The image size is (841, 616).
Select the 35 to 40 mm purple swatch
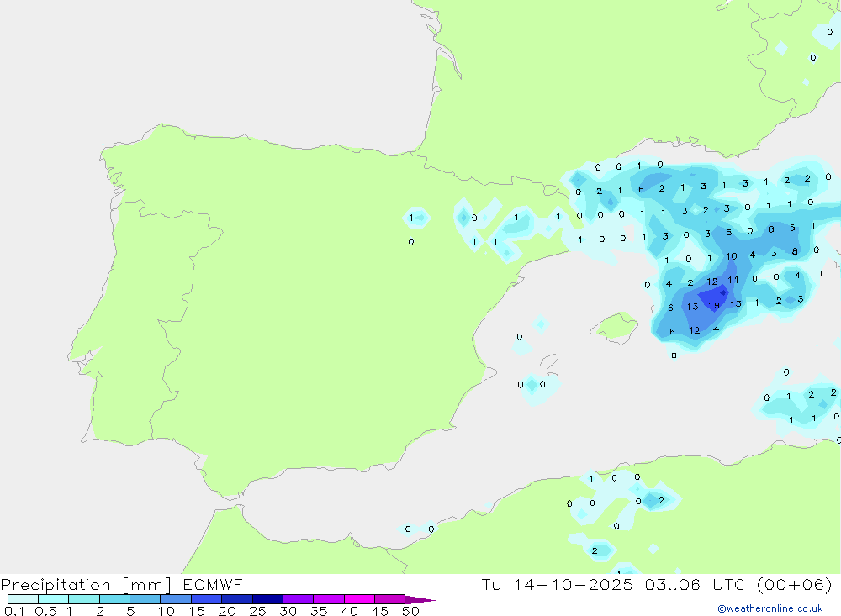pyautogui.click(x=329, y=599)
